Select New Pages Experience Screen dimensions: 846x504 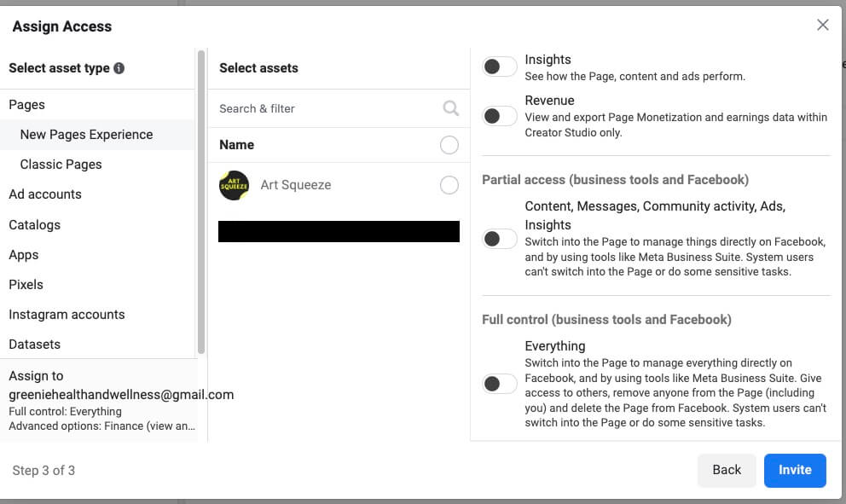97,135
